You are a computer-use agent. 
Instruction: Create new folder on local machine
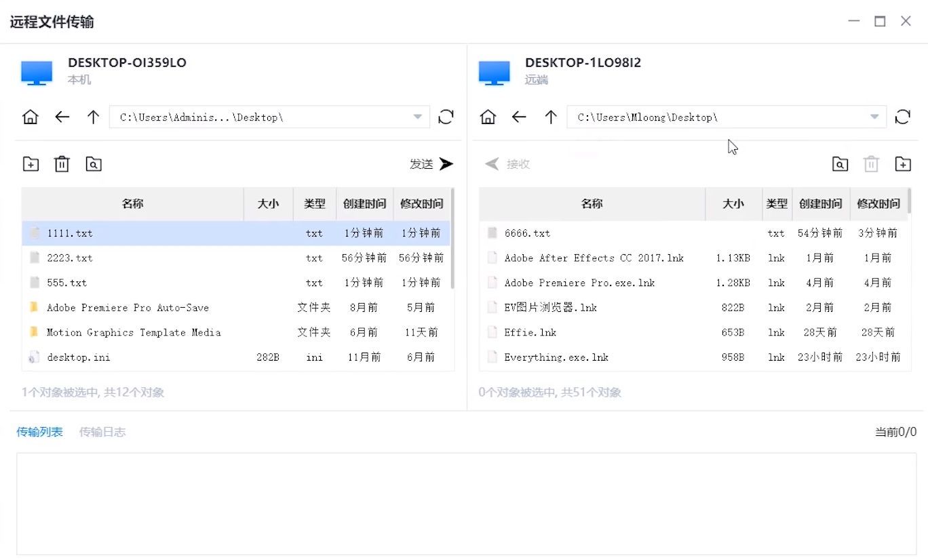point(31,164)
